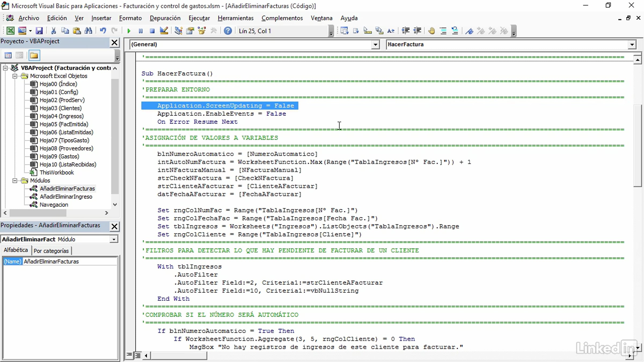Viewport: 644px width, 362px height.
Task: Open Find with the binoculars icon
Action: (x=88, y=31)
